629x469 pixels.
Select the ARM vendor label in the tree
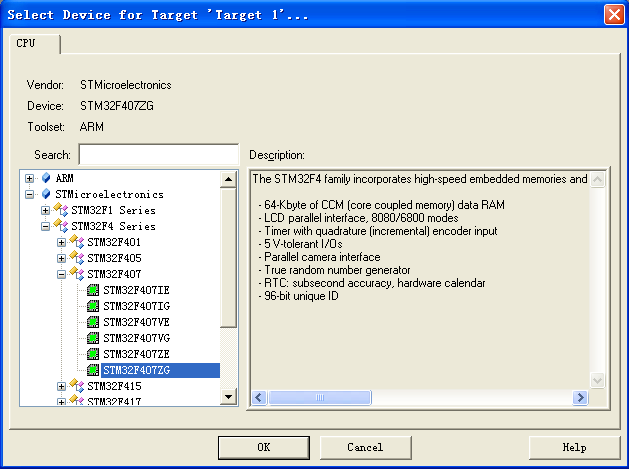(65, 178)
